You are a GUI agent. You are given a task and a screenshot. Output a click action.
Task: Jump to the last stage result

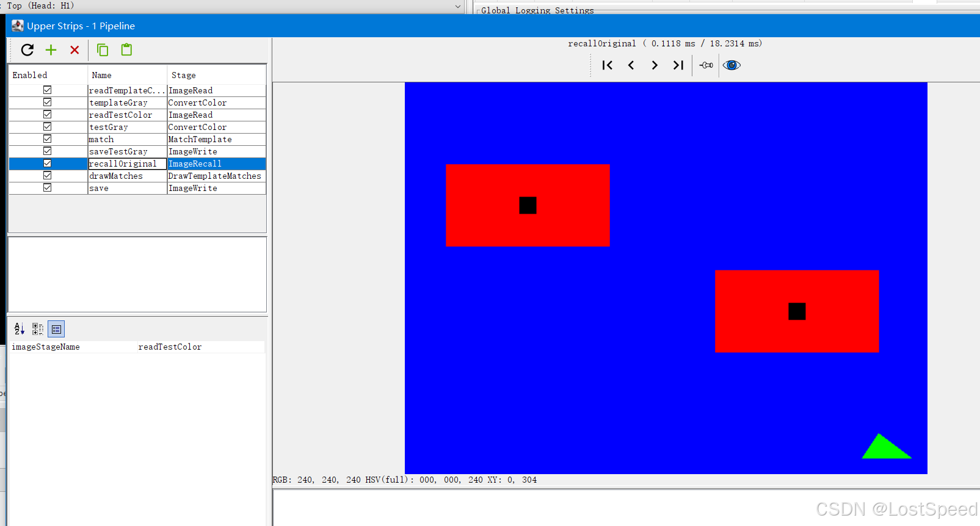pyautogui.click(x=678, y=65)
